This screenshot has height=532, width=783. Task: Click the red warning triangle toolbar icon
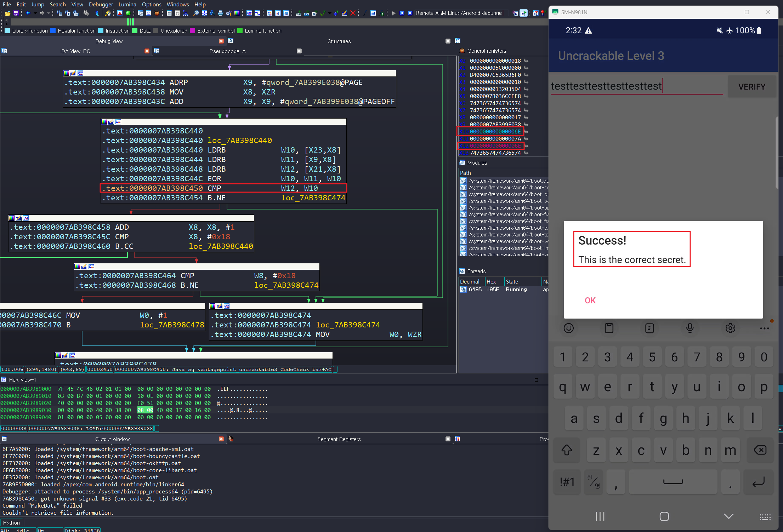pyautogui.click(x=120, y=13)
